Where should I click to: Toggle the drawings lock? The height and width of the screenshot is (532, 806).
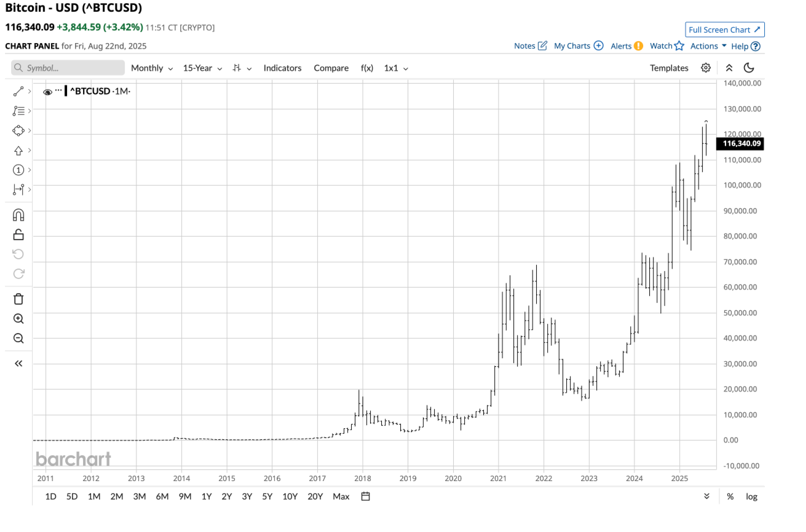[18, 234]
